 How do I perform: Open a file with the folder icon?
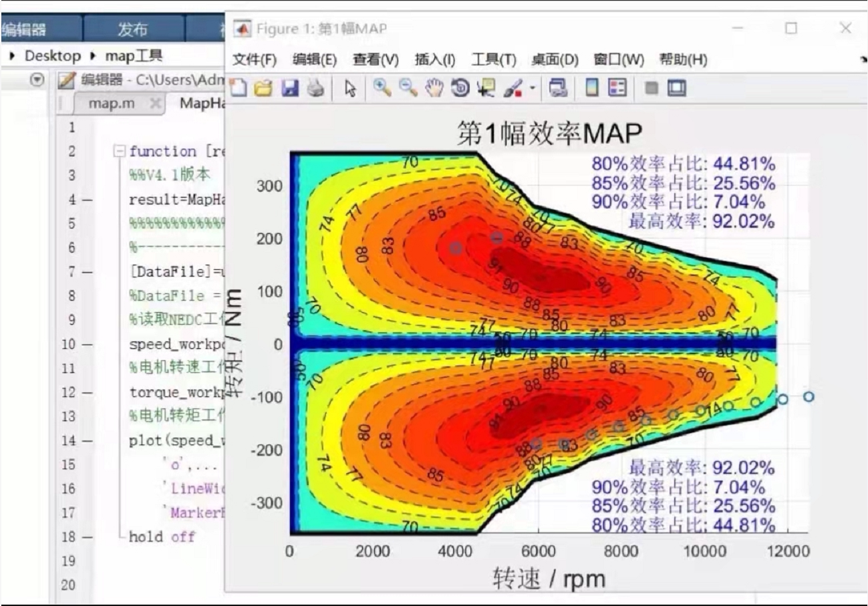click(264, 88)
